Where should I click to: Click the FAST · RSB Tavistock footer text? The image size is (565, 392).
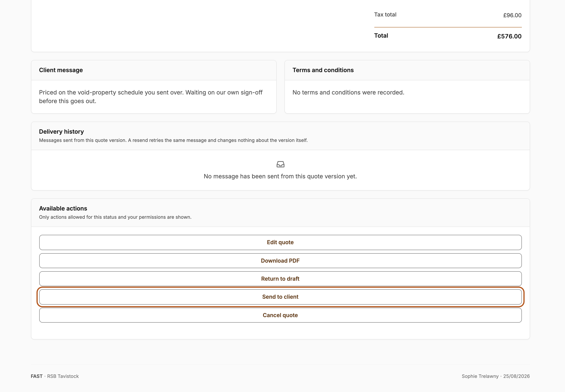click(55, 376)
